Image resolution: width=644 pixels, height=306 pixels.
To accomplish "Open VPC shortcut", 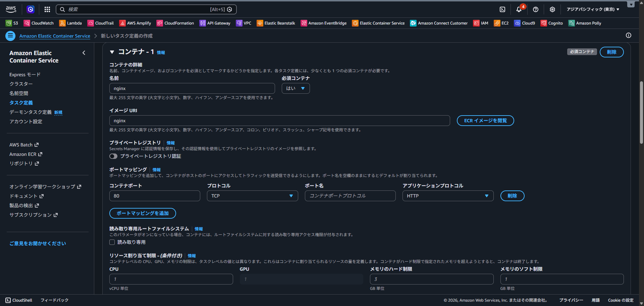I will [x=244, y=23].
